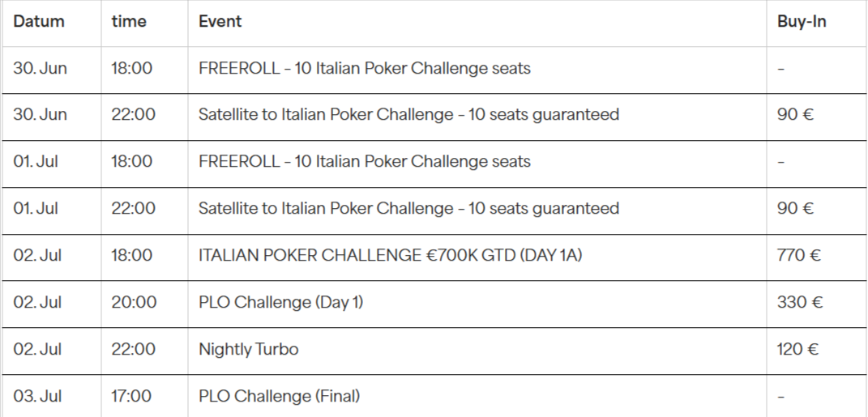Viewport: 868px width, 417px height.
Task: Click the FREEROLL event on 01. Jul
Action: click(364, 162)
